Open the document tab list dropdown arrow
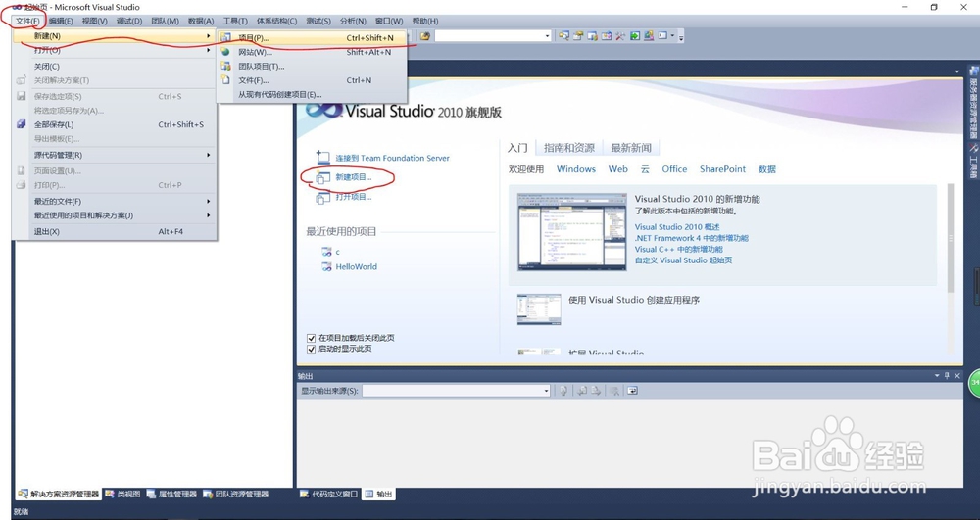Viewport: 980px width, 520px height. click(x=956, y=71)
